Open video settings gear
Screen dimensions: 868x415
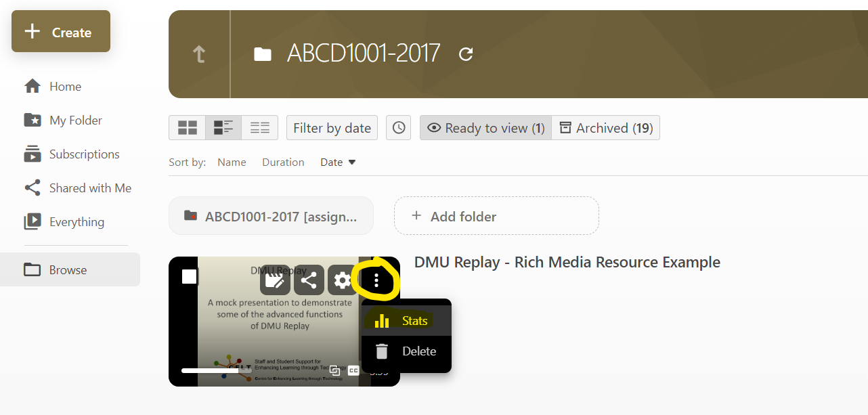343,280
